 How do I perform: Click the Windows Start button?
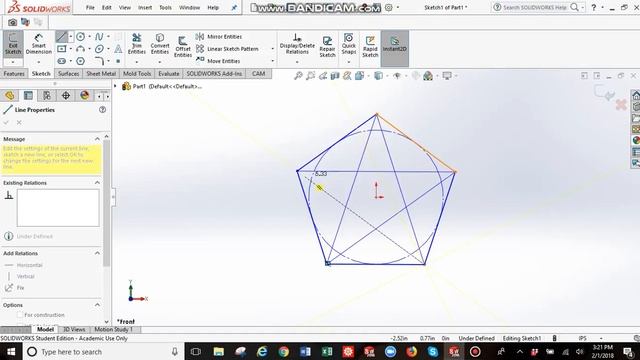coord(11,352)
